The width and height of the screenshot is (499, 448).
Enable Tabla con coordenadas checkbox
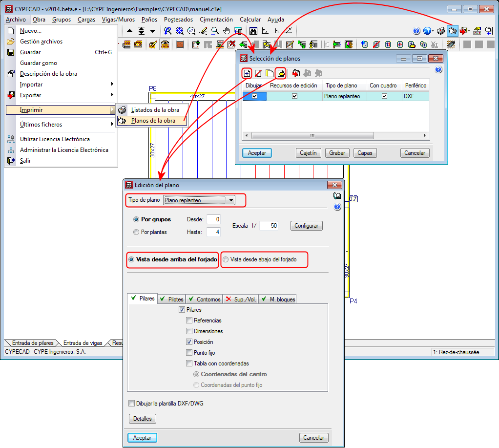(189, 363)
